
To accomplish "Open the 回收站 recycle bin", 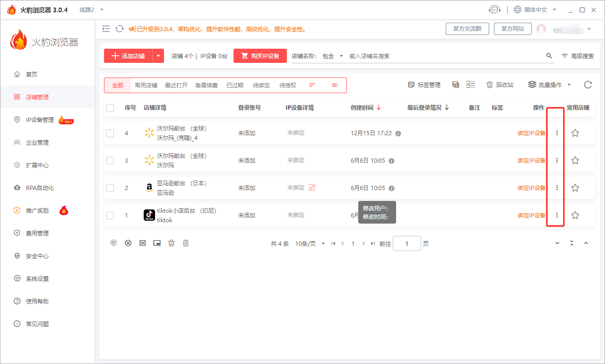I will point(500,85).
